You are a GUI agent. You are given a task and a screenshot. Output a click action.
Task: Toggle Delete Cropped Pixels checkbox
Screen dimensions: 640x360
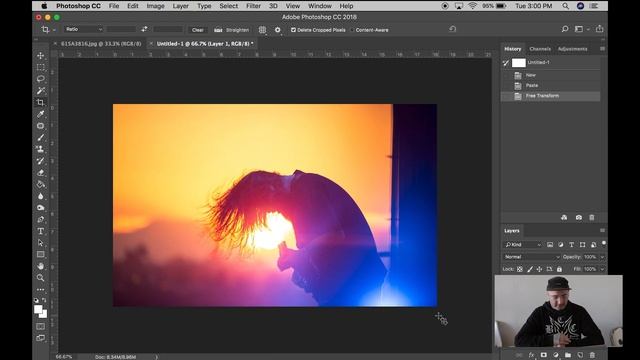tap(293, 30)
